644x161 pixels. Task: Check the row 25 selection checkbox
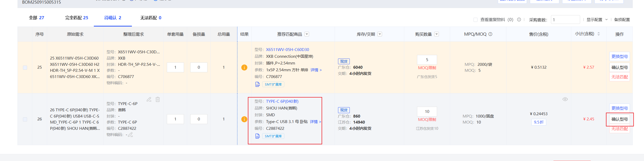pos(25,68)
